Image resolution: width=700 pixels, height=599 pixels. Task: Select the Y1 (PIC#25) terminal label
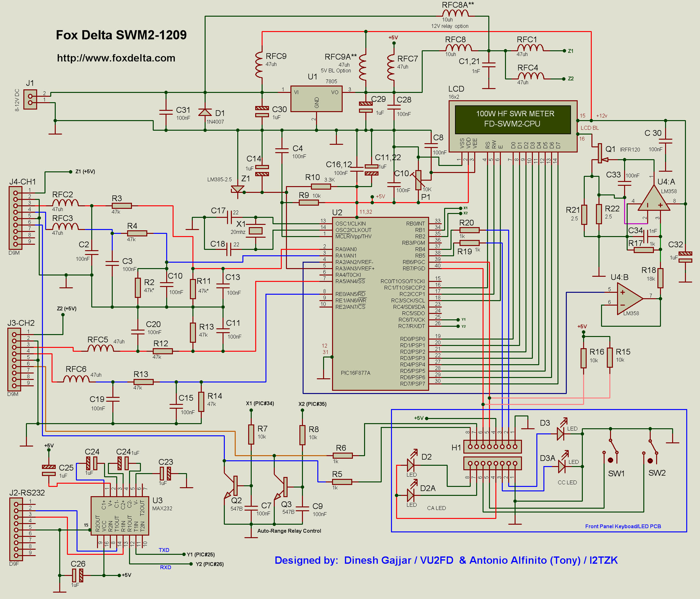pos(201,554)
